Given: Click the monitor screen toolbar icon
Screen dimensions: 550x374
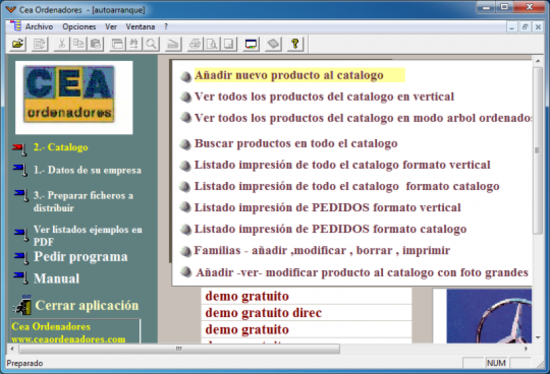Looking at the screenshot, I should (x=251, y=44).
